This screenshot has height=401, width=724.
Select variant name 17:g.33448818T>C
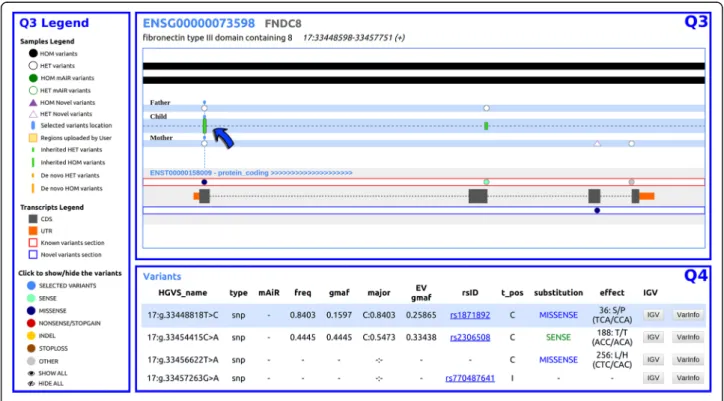coord(183,315)
